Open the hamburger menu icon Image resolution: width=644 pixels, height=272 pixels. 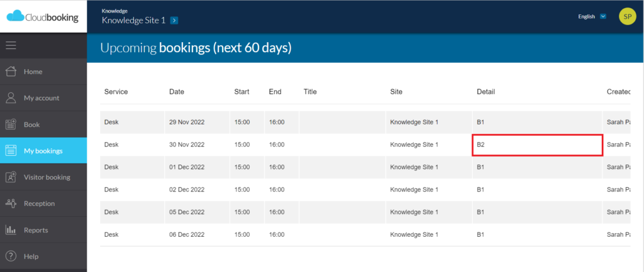click(x=11, y=45)
